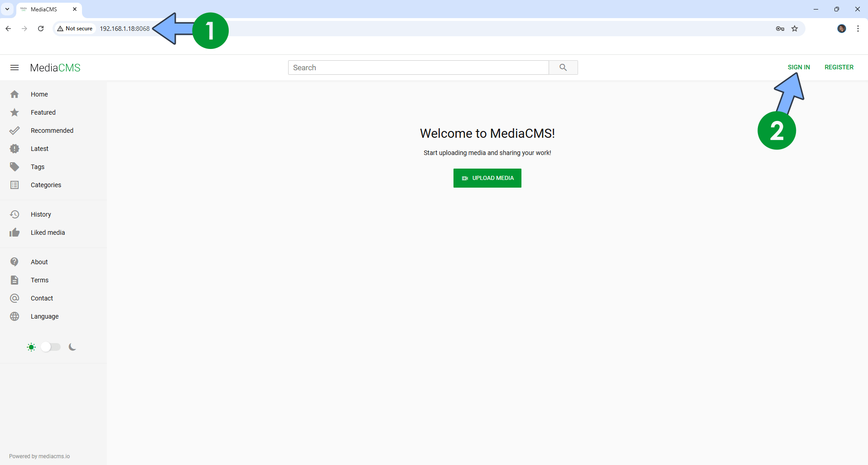Viewport: 868px width, 465px height.
Task: Open Categories in sidebar
Action: (46, 185)
